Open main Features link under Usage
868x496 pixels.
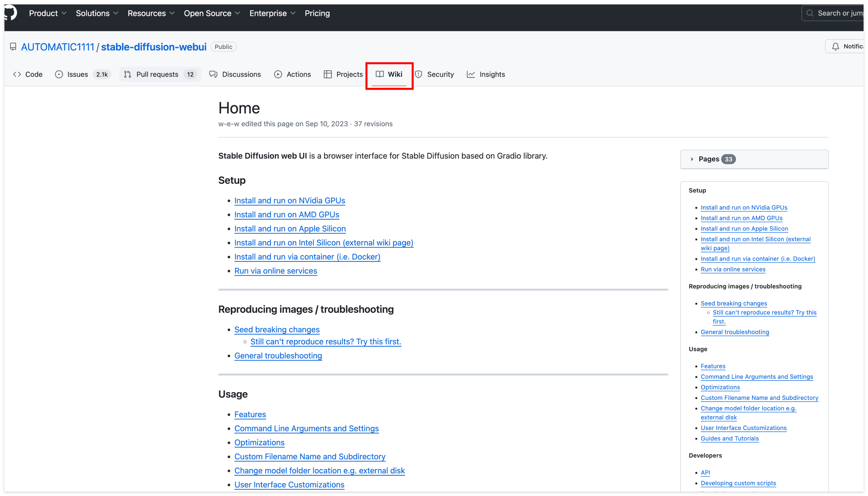[250, 414]
